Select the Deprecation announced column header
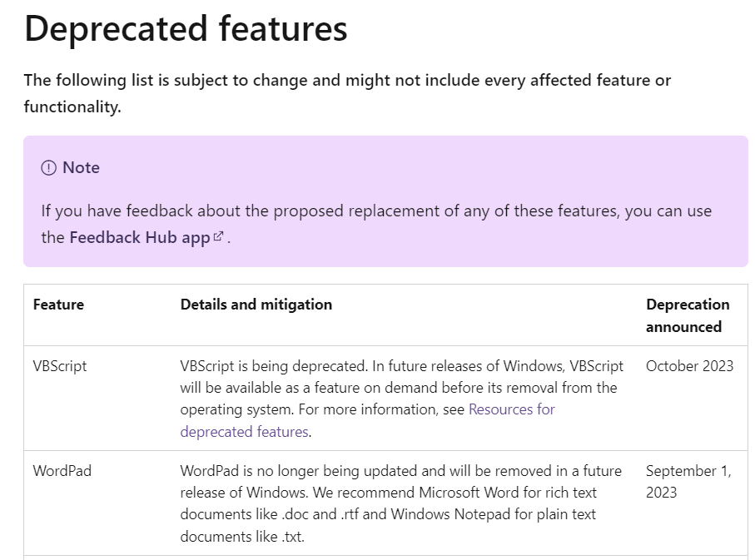 coord(688,315)
